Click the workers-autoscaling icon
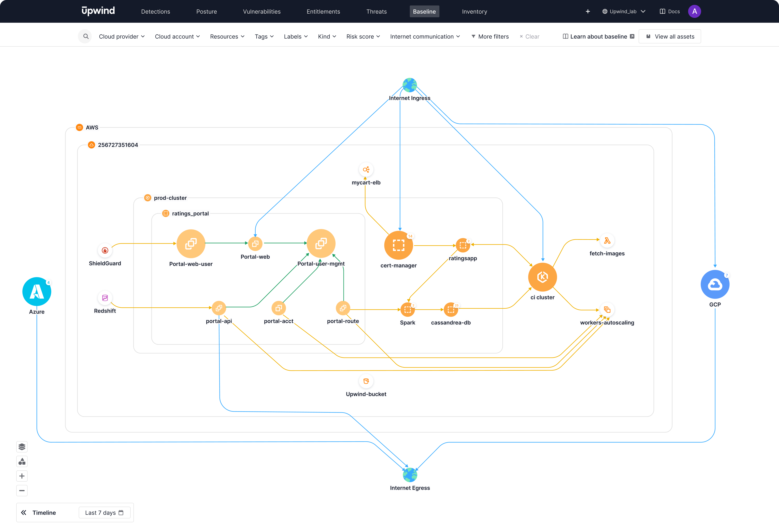 coord(607,309)
